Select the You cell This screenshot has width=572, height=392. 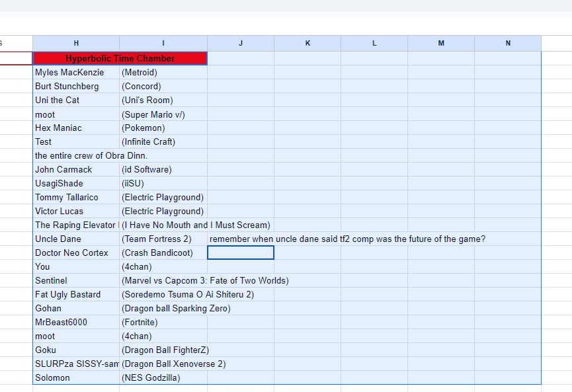click(x=76, y=266)
